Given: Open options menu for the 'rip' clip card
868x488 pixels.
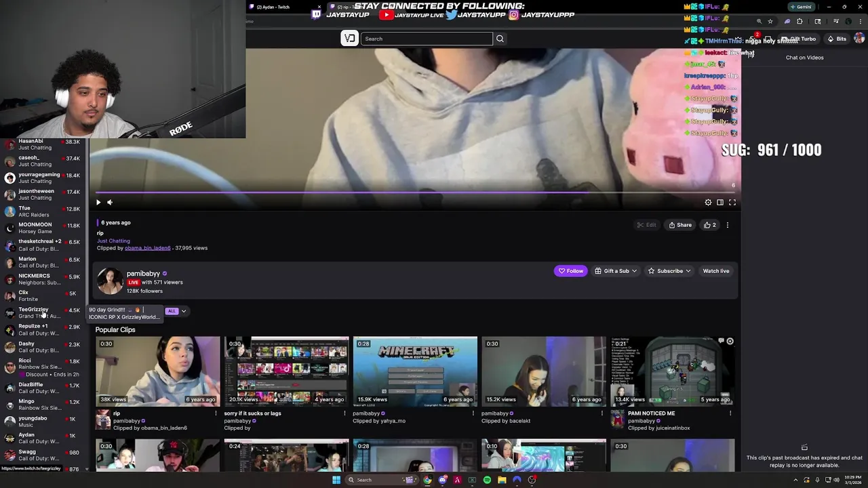Looking at the screenshot, I should [x=216, y=413].
